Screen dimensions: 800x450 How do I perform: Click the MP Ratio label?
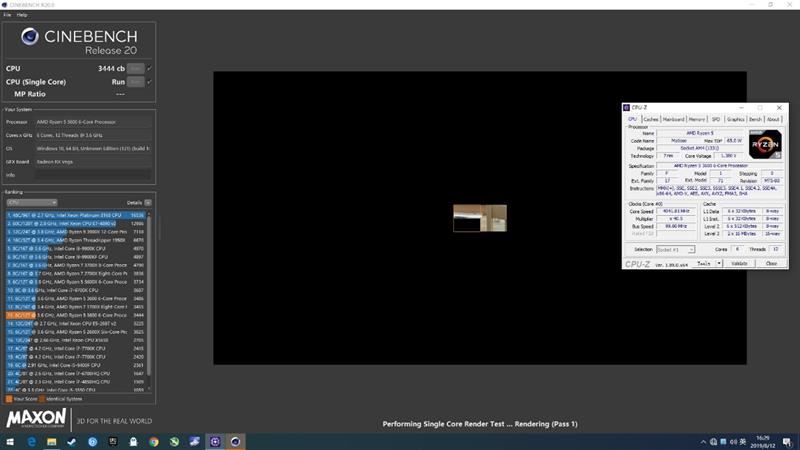click(30, 94)
